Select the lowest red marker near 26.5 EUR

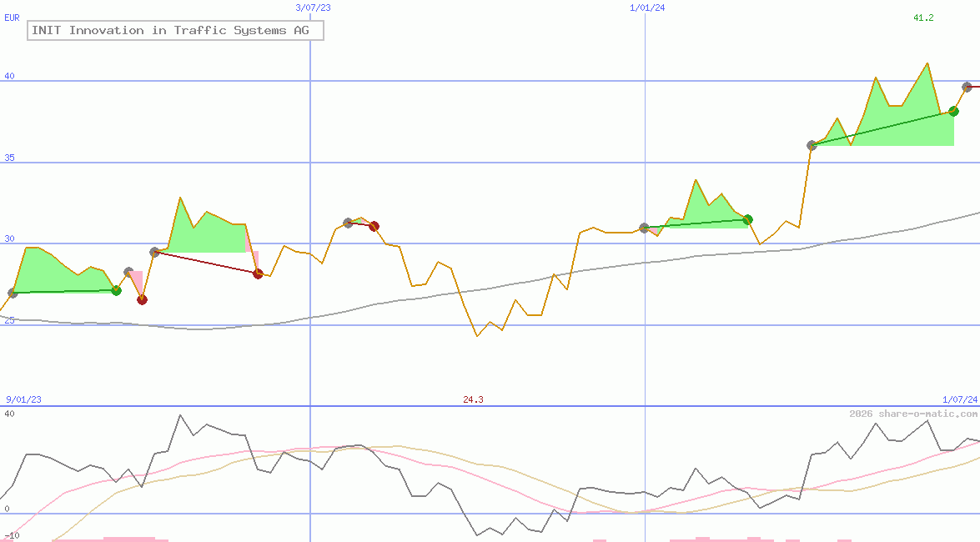click(142, 300)
